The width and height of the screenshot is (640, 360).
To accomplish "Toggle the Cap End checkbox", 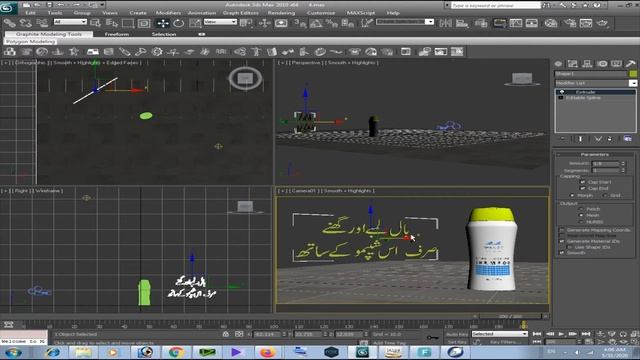I will pos(582,189).
